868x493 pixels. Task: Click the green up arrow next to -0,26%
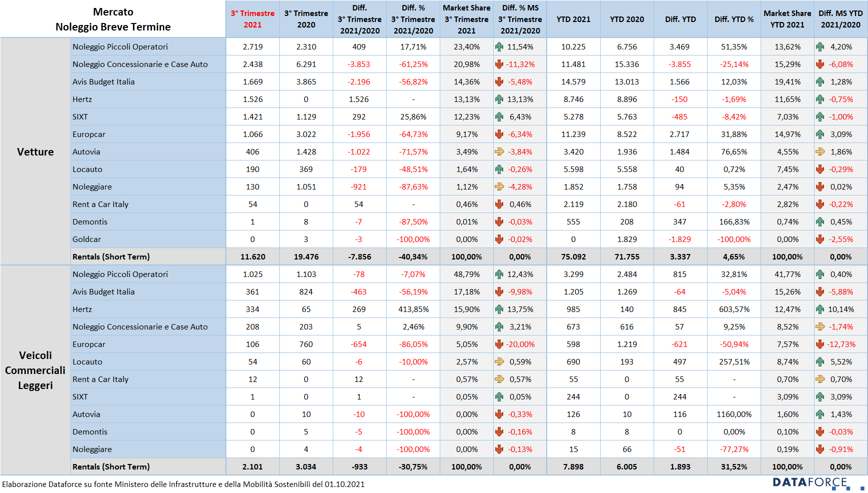click(499, 169)
